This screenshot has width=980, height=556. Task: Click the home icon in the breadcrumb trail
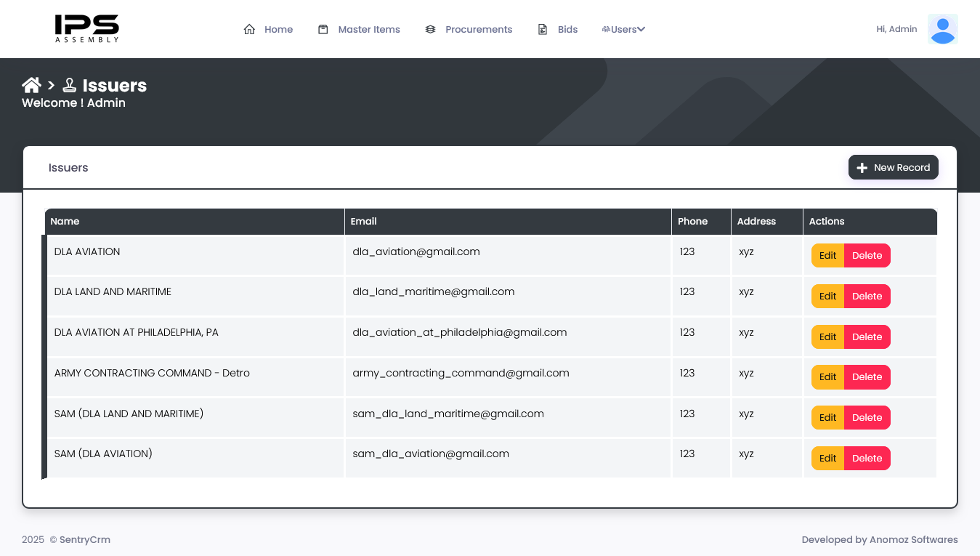(x=31, y=84)
